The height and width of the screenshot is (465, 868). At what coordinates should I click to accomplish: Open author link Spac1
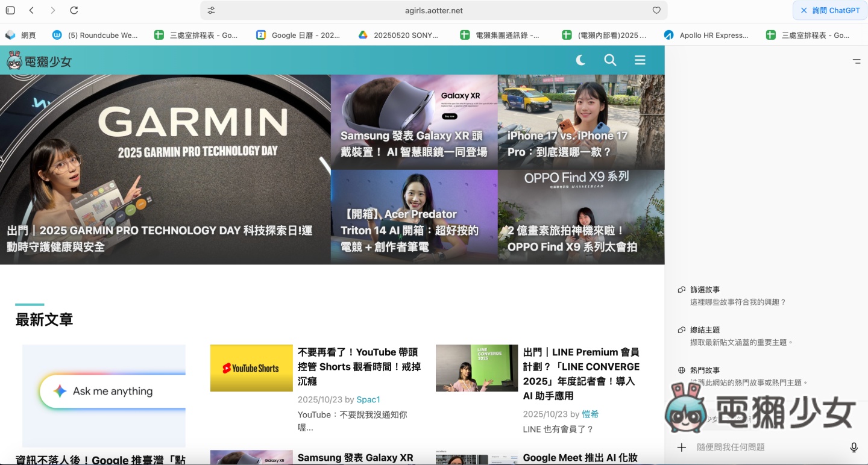coord(368,399)
